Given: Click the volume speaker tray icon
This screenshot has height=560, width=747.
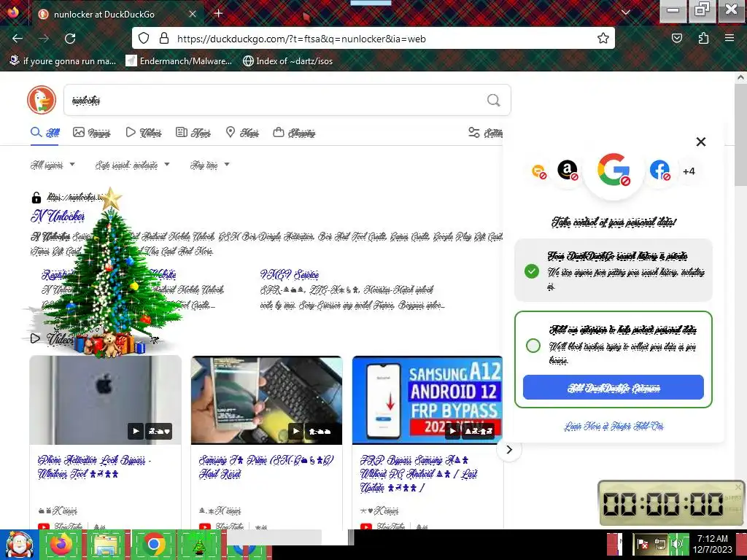Looking at the screenshot, I should pyautogui.click(x=678, y=544).
